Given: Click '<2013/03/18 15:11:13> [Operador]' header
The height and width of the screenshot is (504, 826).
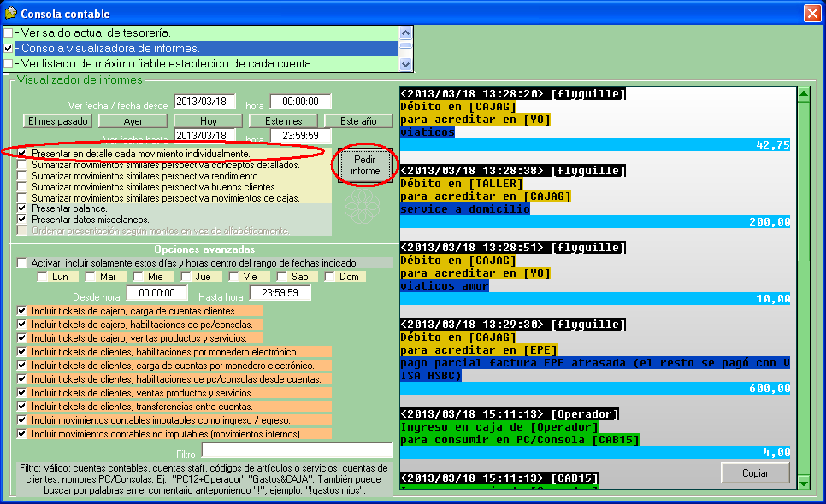Looking at the screenshot, I should point(510,414).
